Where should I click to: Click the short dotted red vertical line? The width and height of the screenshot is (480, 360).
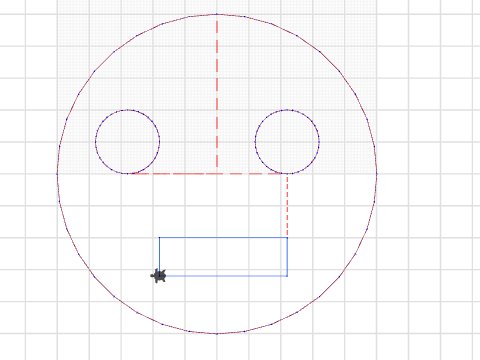coord(287,205)
